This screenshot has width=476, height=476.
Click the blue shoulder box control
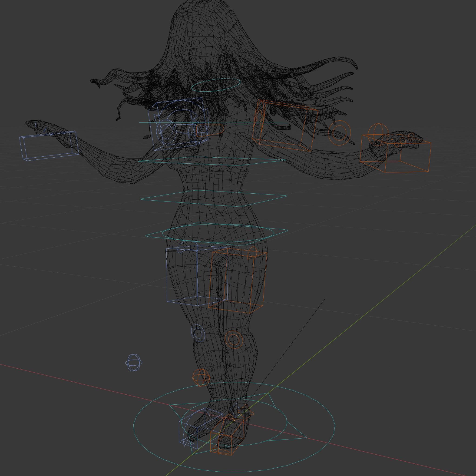tap(178, 124)
